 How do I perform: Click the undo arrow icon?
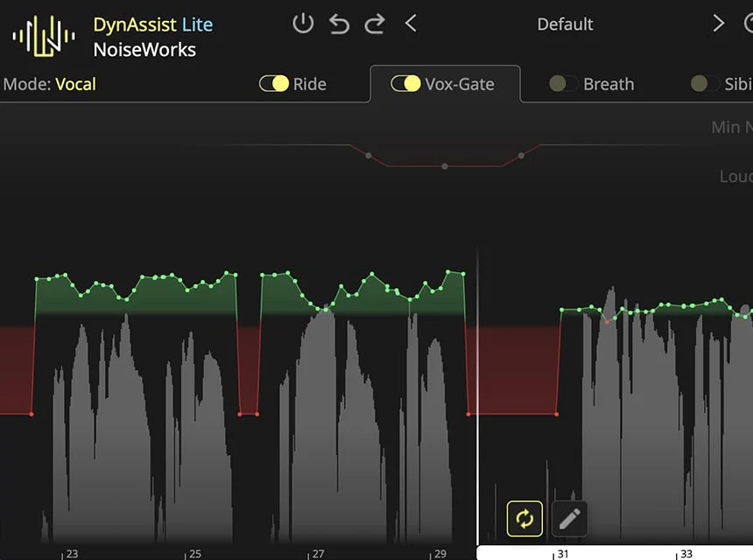(339, 24)
